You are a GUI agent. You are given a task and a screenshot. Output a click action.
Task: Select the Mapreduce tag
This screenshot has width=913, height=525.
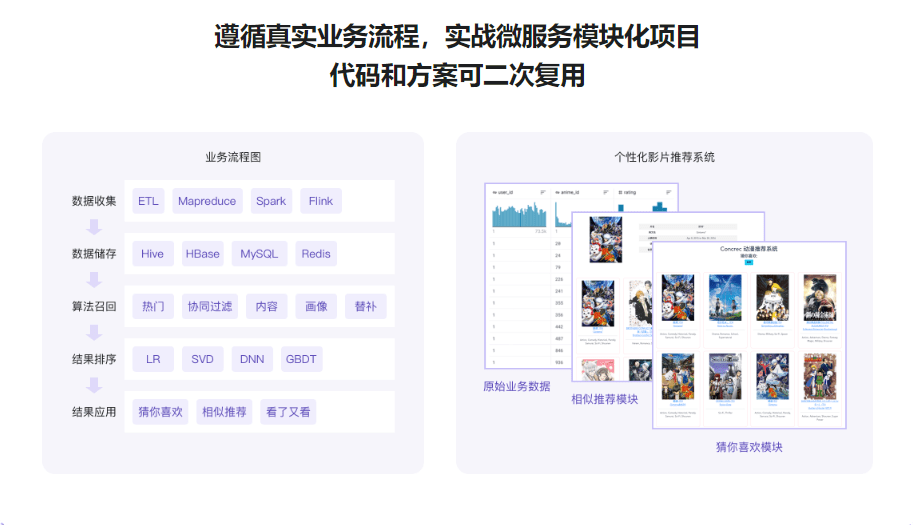pyautogui.click(x=207, y=201)
